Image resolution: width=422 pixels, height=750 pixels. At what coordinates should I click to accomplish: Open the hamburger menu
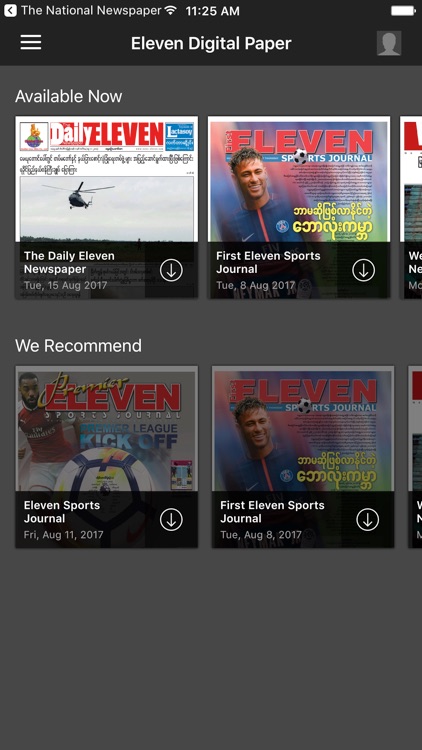click(x=31, y=43)
